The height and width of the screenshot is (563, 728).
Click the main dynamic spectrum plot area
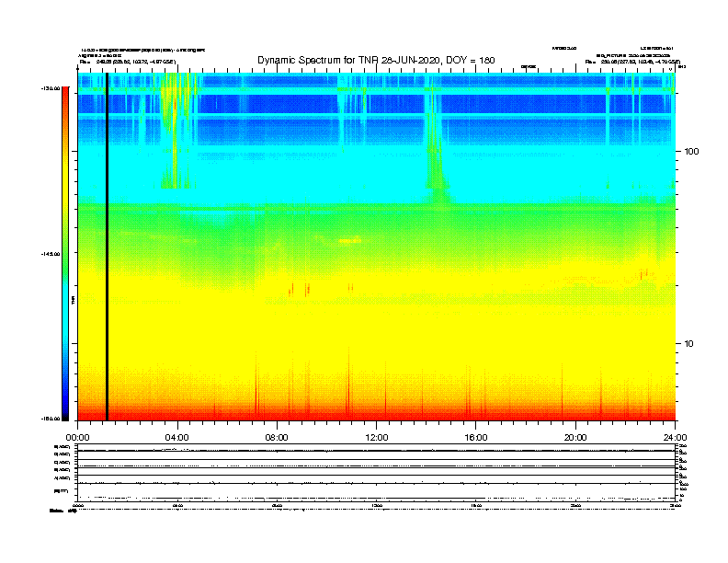[377, 247]
